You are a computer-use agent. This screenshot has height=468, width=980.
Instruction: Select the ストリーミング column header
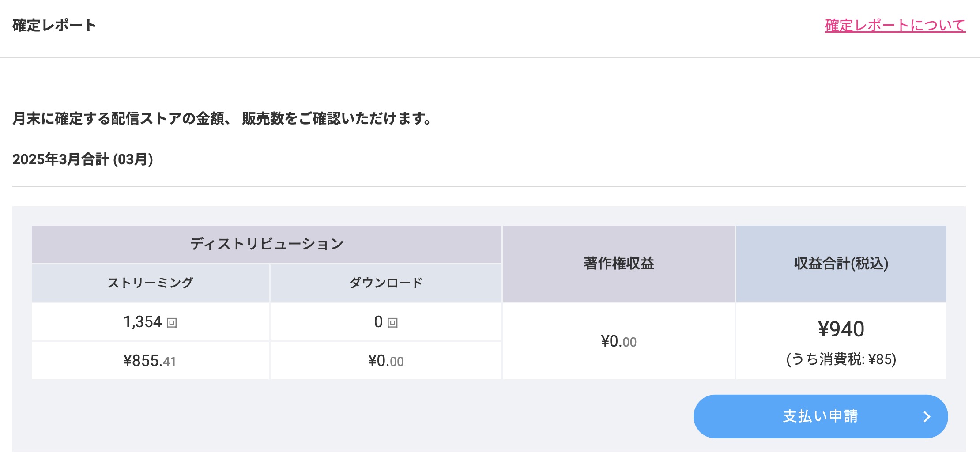click(x=150, y=283)
